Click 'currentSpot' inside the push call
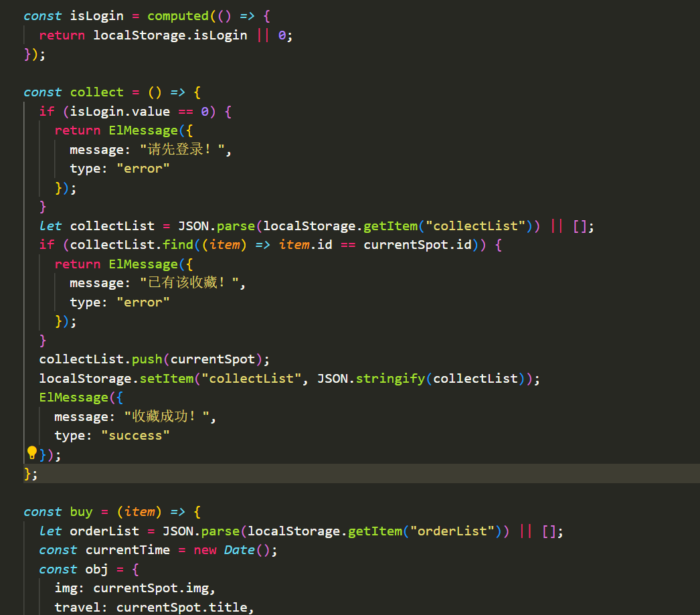This screenshot has width=700, height=615. click(x=213, y=359)
